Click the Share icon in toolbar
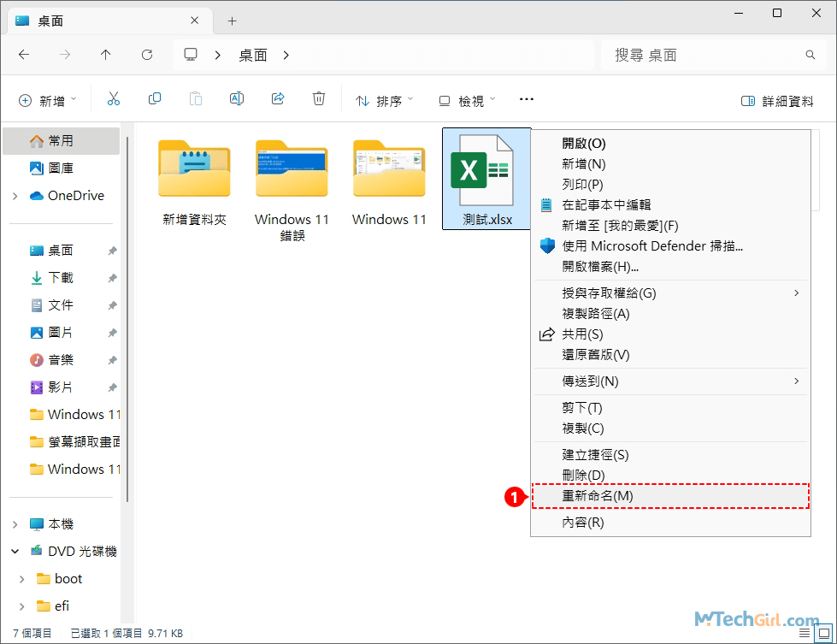The image size is (837, 644). [x=278, y=99]
